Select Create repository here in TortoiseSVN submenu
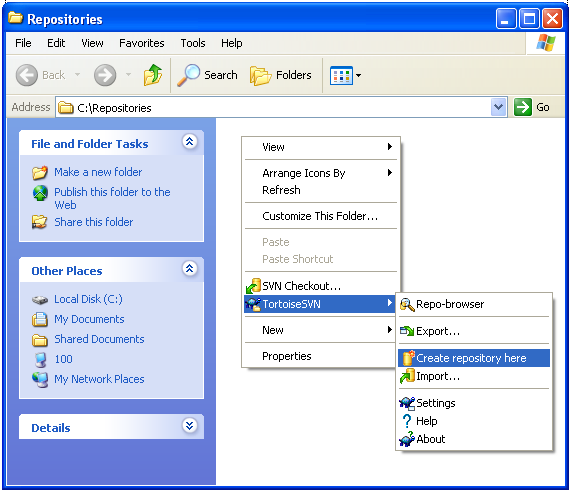This screenshot has height=492, width=571. 473,358
